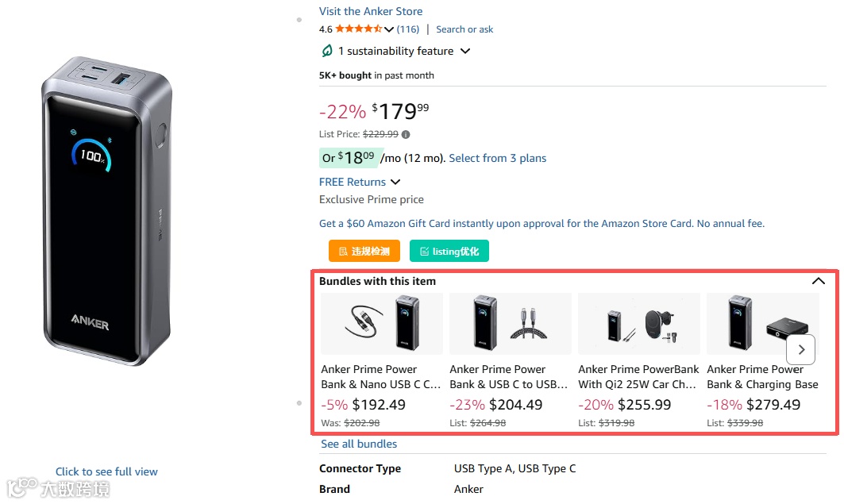
Task: Visit the Anker Store link
Action: [x=371, y=11]
